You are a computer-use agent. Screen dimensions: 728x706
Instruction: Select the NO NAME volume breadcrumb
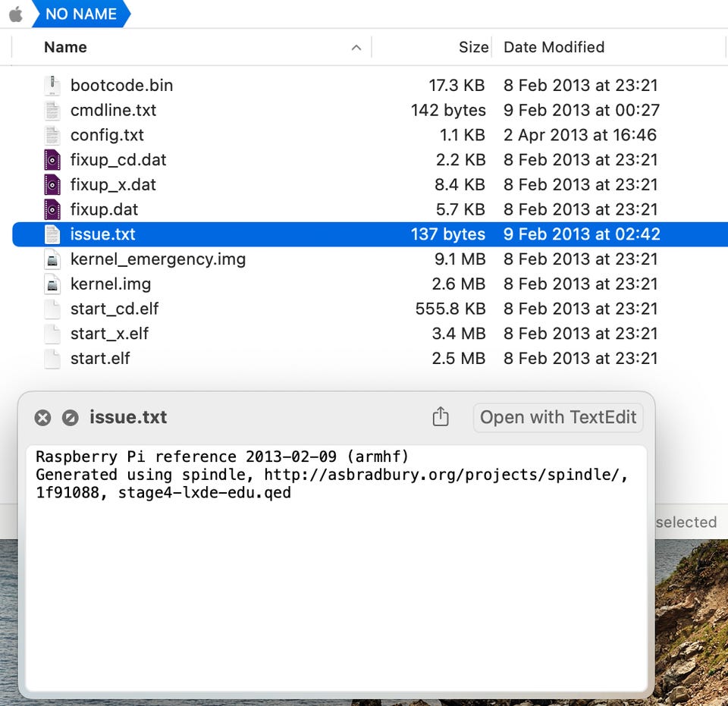81,14
